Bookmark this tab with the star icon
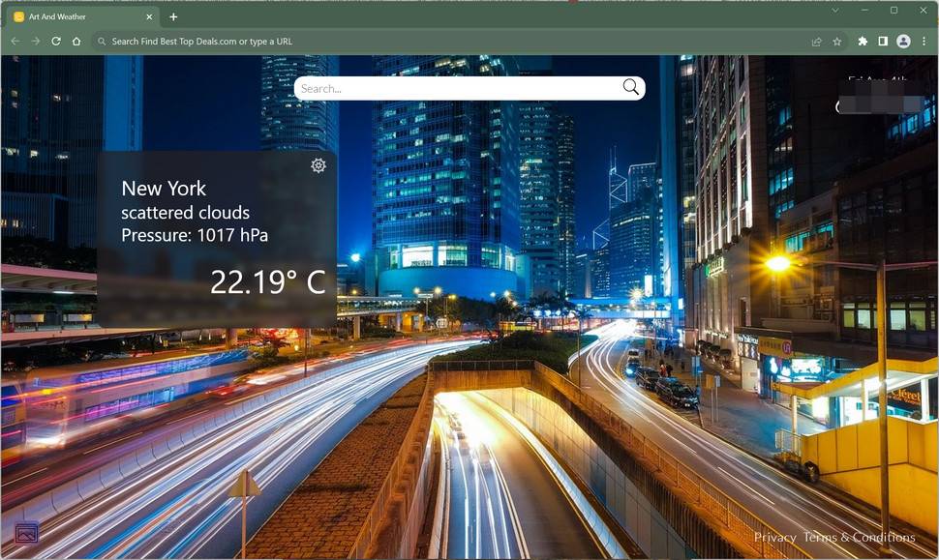The image size is (939, 560). tap(837, 42)
